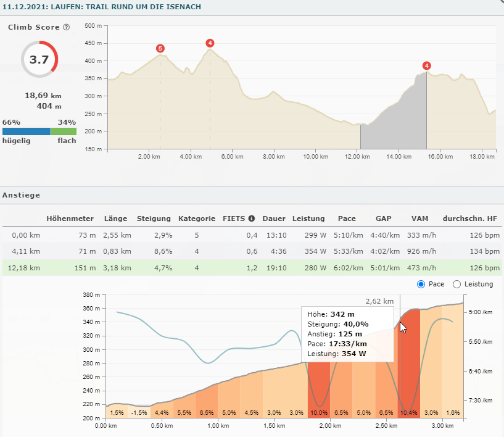
Task: Select the Pace radio button
Action: tap(421, 284)
